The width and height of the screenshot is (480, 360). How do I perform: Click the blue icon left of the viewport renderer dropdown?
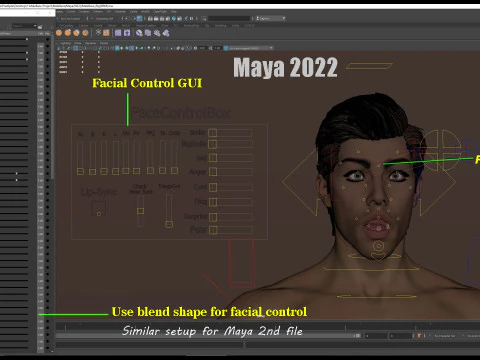click(x=226, y=48)
